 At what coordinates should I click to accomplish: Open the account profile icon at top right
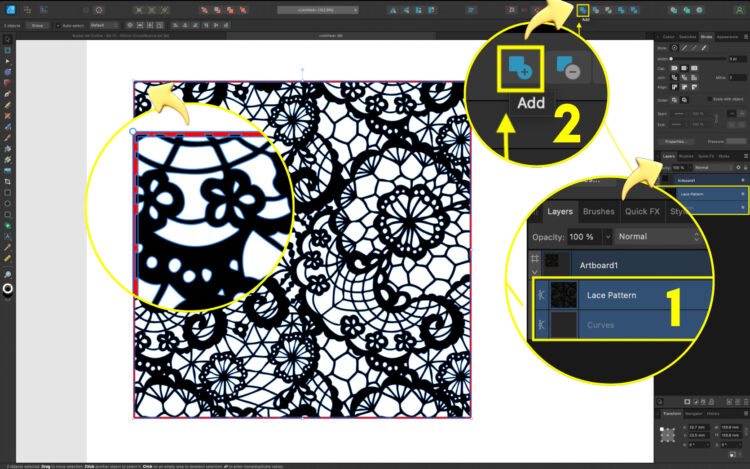coord(739,8)
